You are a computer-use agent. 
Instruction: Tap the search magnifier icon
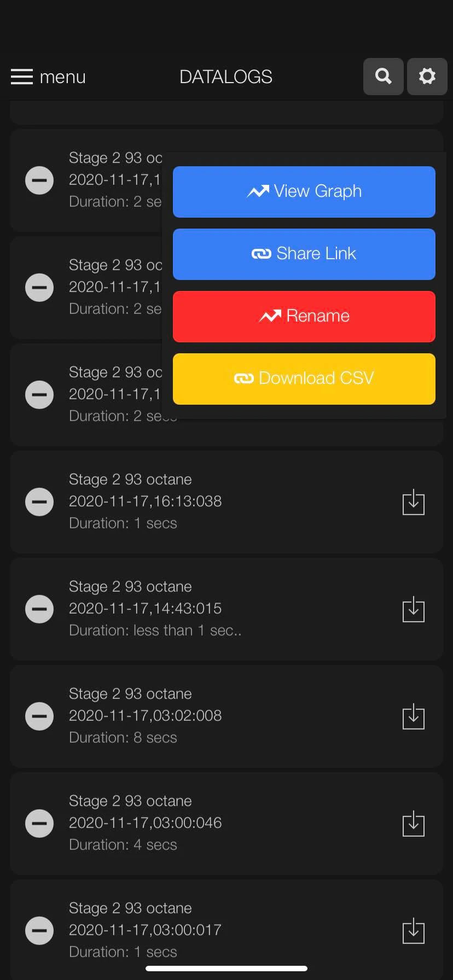384,77
